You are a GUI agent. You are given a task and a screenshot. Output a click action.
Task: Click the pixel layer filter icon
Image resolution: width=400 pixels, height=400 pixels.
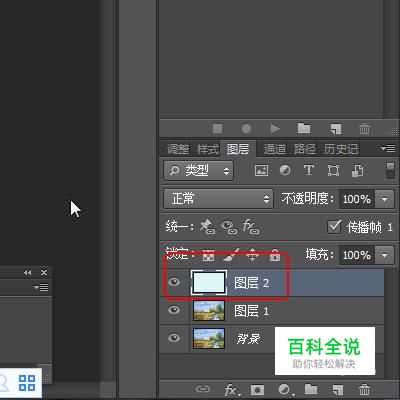click(x=261, y=171)
